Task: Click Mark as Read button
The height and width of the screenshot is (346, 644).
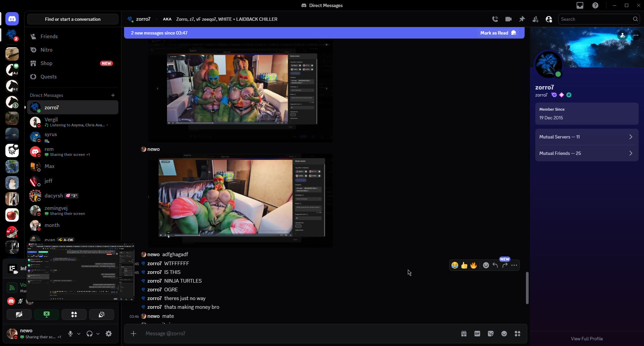Action: [498, 33]
